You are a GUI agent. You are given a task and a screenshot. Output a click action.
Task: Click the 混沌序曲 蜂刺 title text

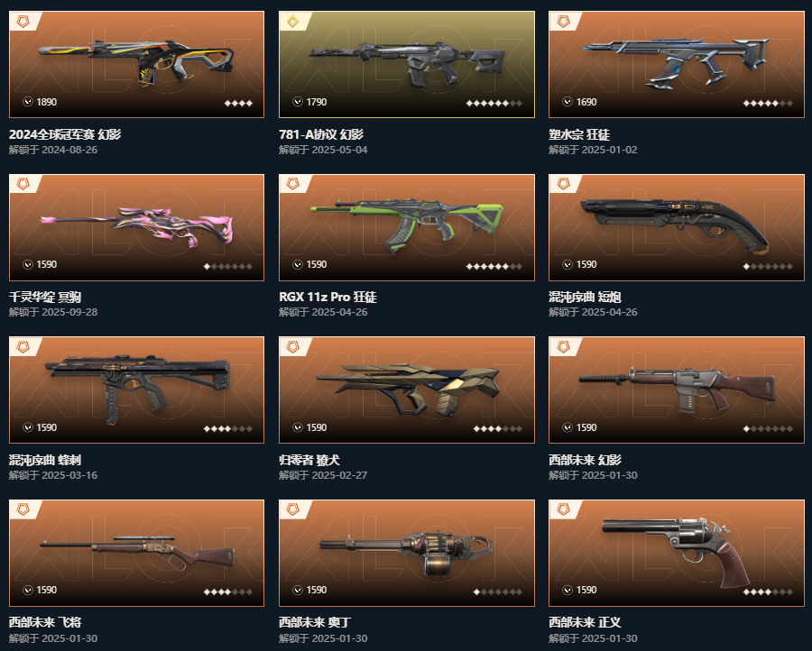45,460
